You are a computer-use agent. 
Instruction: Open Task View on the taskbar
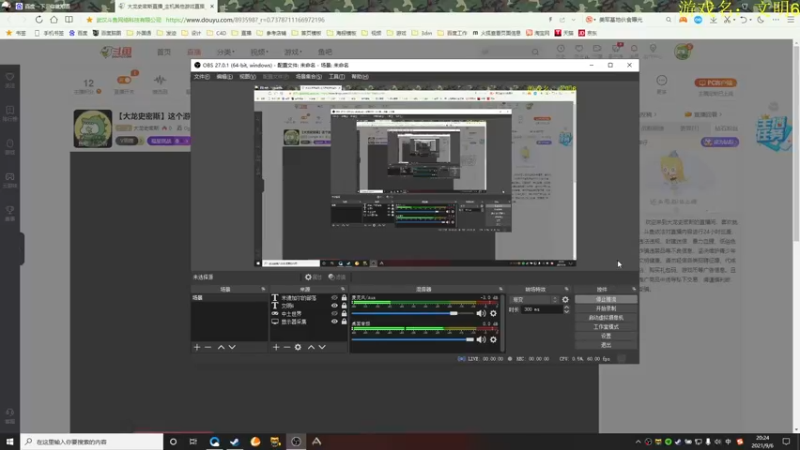pyautogui.click(x=193, y=441)
